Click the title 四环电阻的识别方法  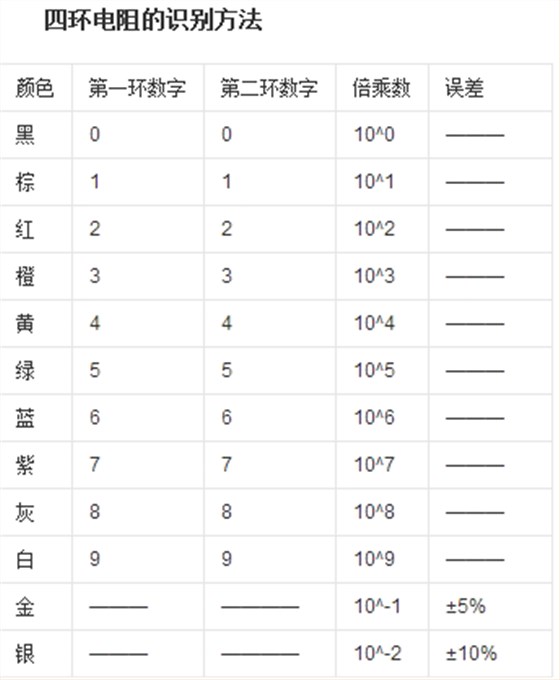153,20
